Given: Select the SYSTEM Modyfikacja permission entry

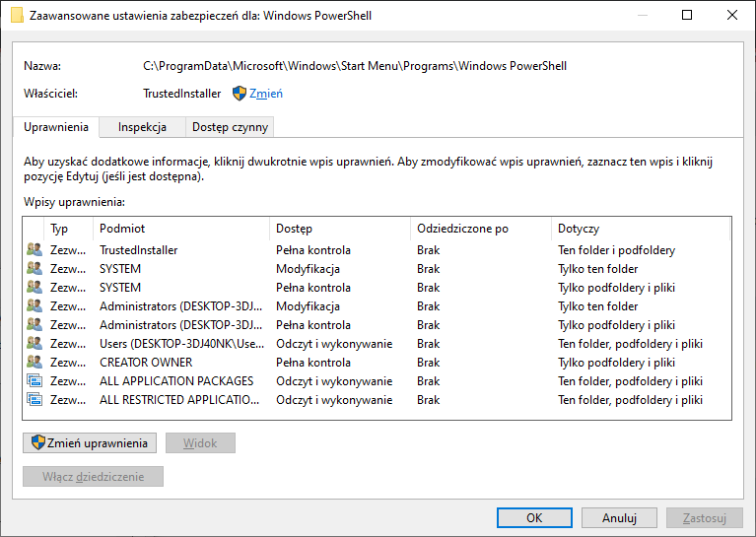Looking at the screenshot, I should 377,268.
